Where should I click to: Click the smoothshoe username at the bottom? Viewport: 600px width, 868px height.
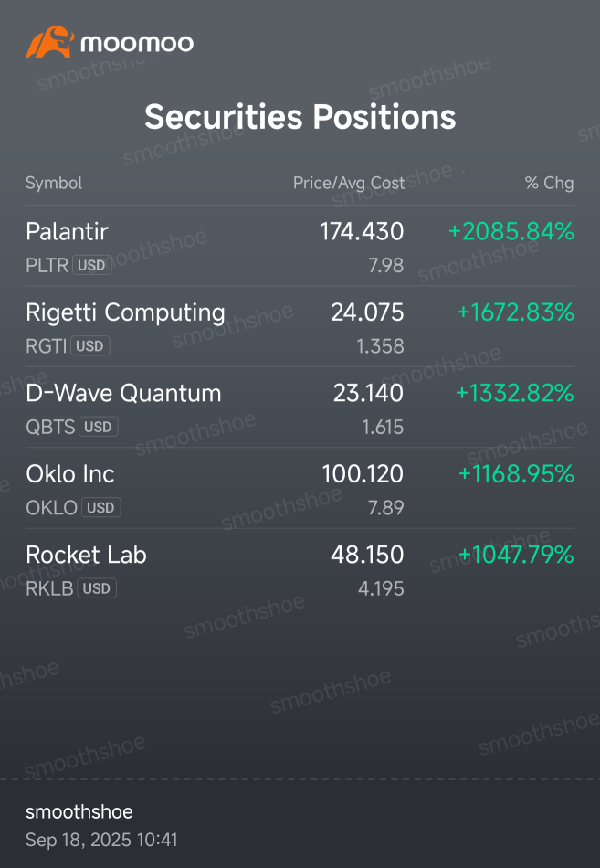click(x=79, y=812)
